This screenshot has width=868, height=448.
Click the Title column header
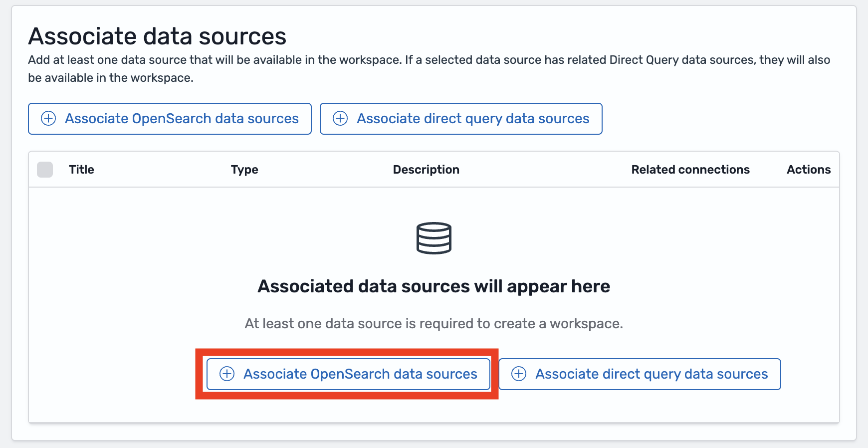(x=81, y=170)
